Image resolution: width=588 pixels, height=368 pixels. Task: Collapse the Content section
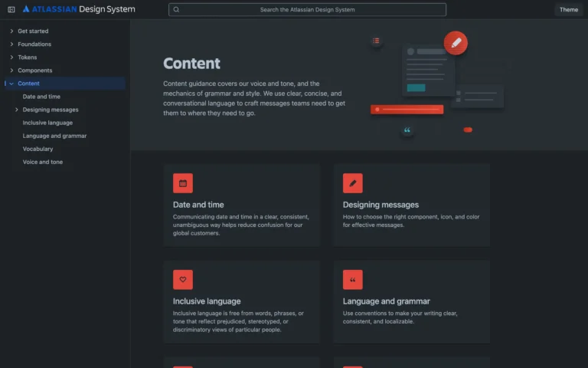pos(11,84)
